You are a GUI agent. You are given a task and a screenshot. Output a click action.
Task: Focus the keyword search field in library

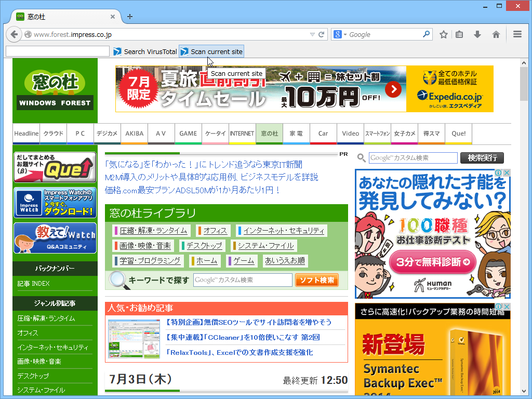tap(243, 280)
